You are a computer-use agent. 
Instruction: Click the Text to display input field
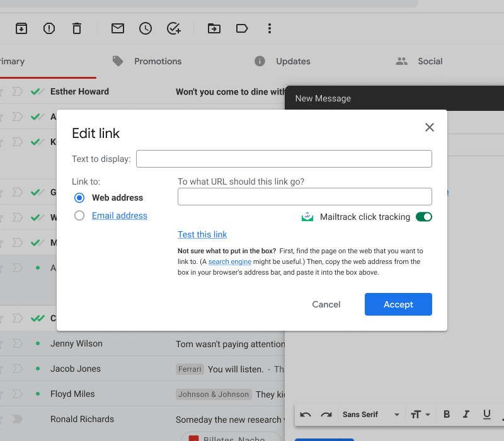tap(284, 159)
